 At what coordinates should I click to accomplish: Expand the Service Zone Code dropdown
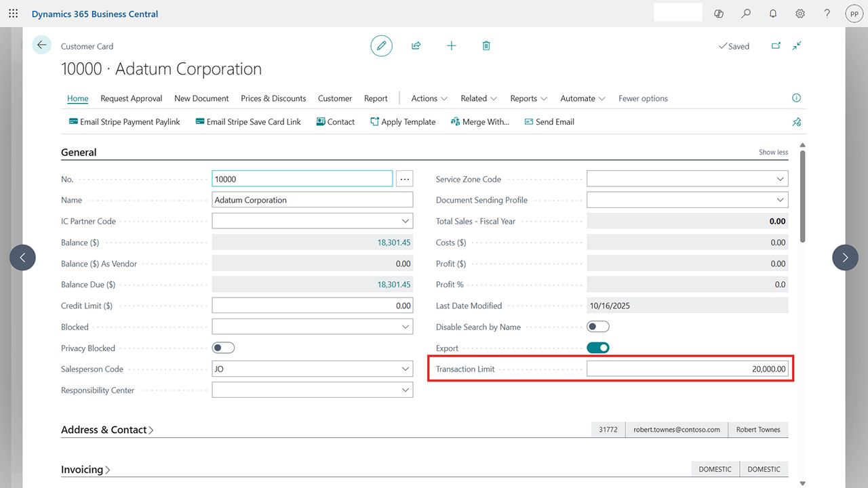[780, 179]
